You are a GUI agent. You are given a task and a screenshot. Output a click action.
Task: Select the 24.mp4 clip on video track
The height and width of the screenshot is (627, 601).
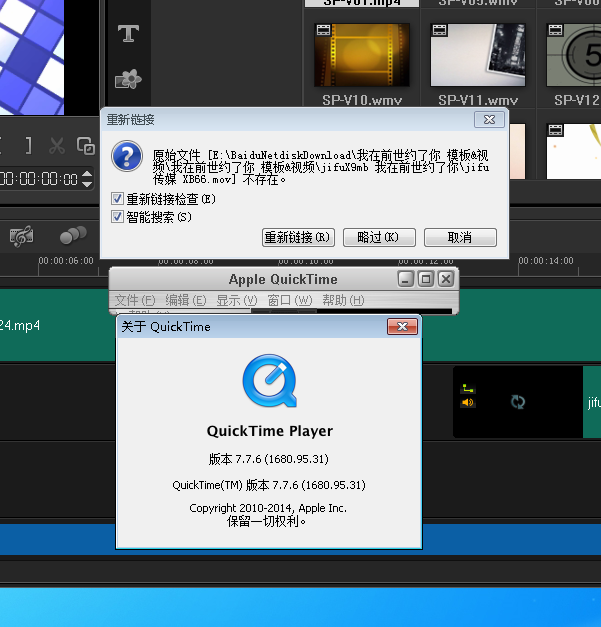click(56, 325)
